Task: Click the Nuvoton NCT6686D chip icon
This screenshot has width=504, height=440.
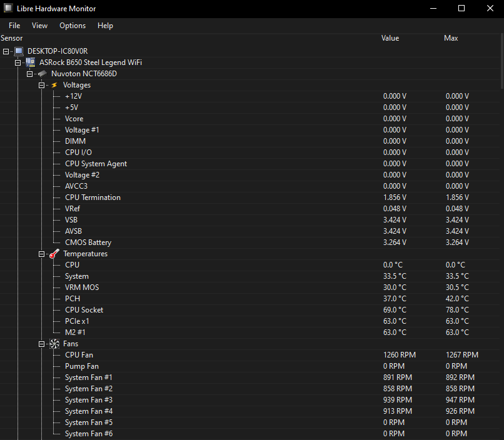Action: point(42,74)
